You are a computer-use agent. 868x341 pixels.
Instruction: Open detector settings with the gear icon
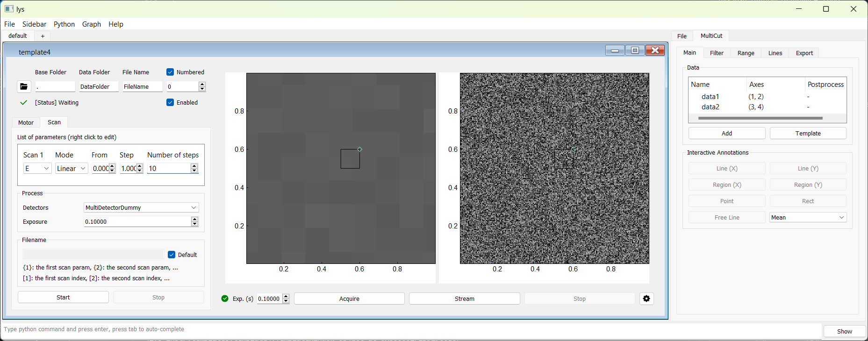tap(646, 299)
